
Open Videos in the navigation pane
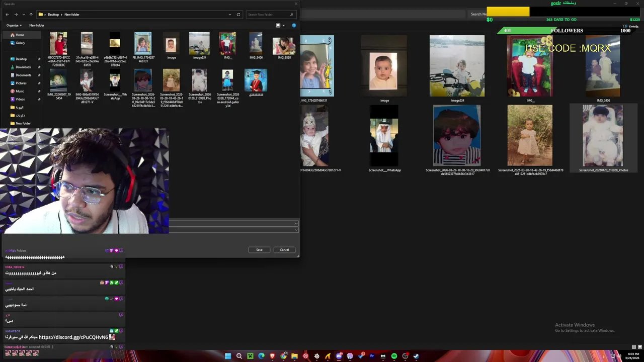(20, 99)
